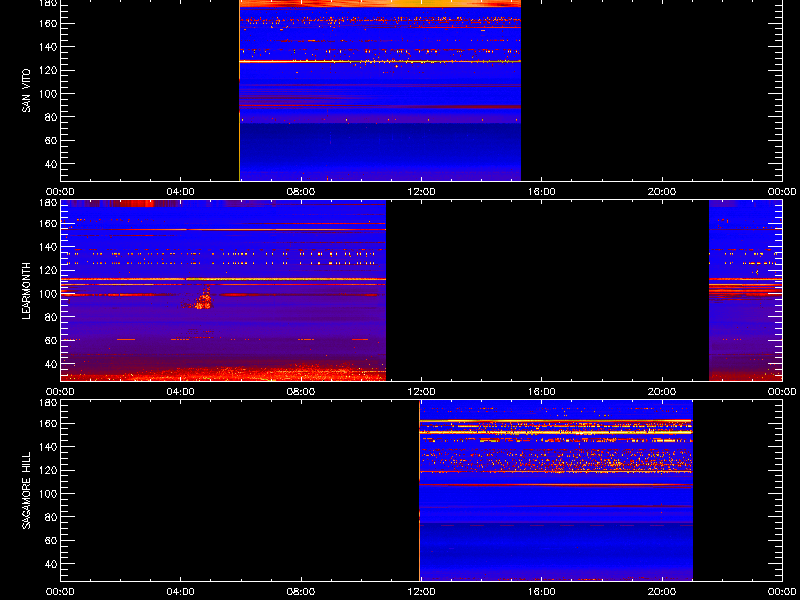Pick the 80 frequency tick on Sagamore Hill axis
The image size is (800, 600).
coord(52,517)
